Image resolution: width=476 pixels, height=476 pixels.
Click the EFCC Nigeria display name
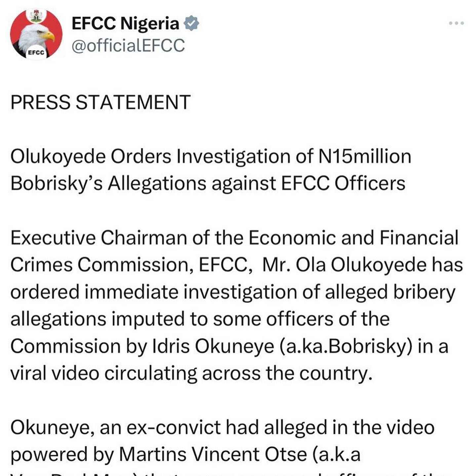(x=125, y=23)
